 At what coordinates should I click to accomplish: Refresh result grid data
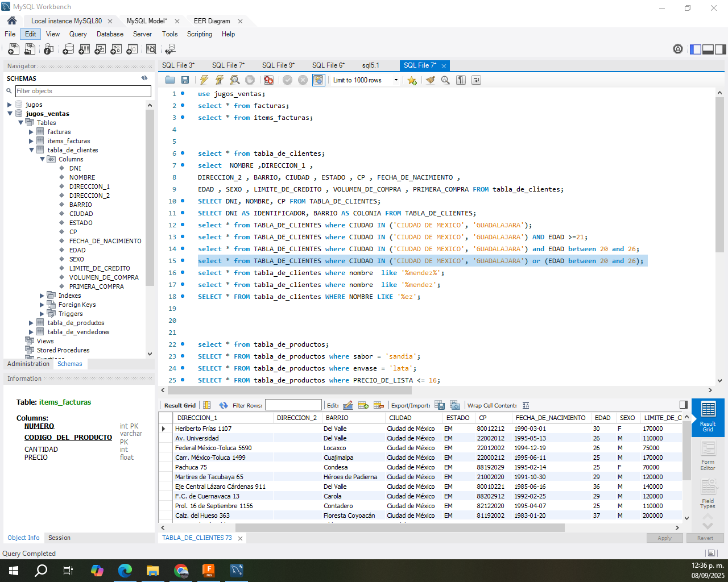[x=224, y=405]
